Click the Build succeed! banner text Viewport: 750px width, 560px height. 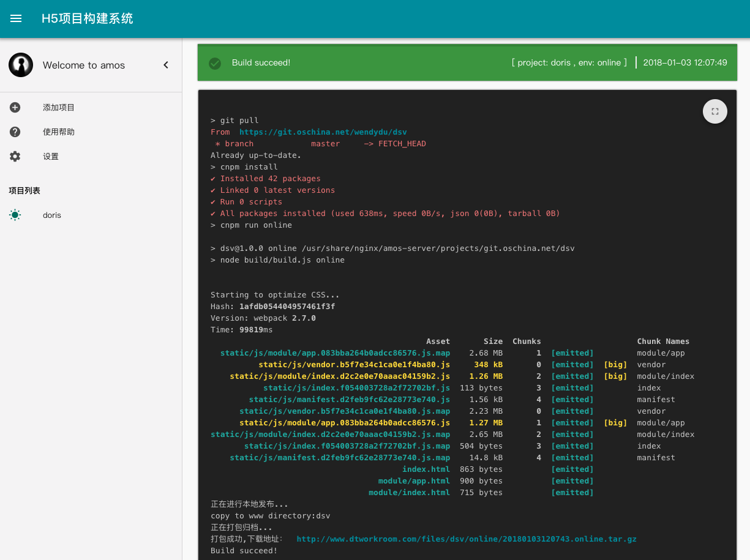tap(261, 62)
